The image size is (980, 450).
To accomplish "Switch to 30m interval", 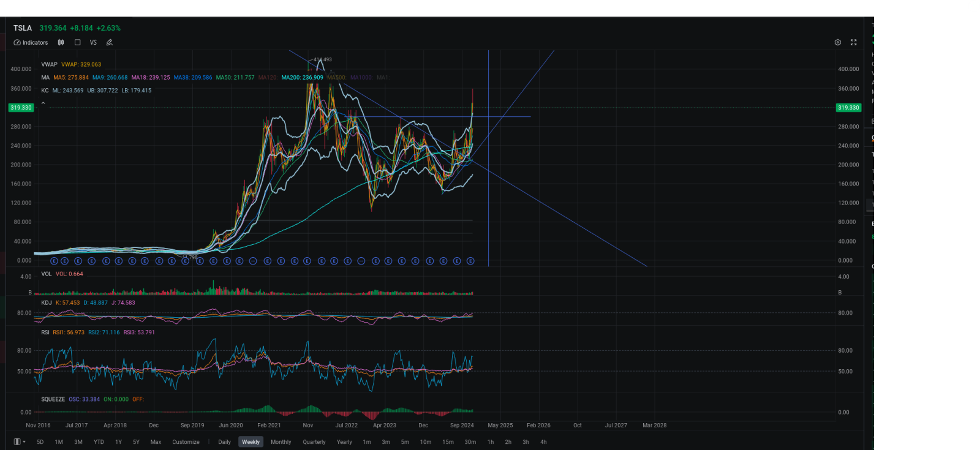I will [x=470, y=442].
